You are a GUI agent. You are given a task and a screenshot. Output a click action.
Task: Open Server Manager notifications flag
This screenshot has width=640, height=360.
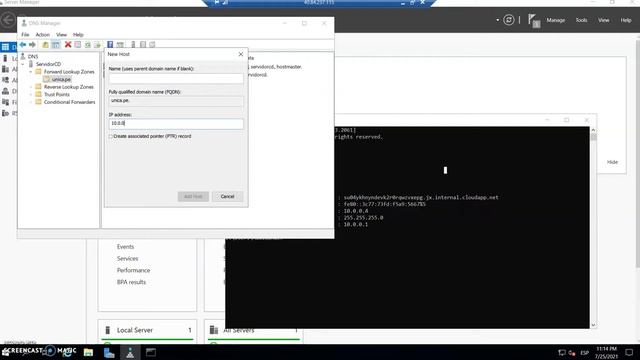click(533, 20)
